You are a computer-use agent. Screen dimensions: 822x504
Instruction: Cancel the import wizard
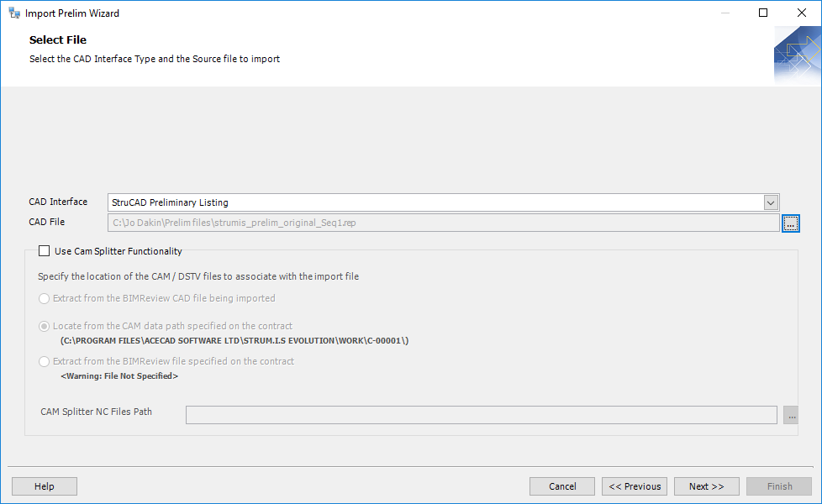pyautogui.click(x=562, y=486)
